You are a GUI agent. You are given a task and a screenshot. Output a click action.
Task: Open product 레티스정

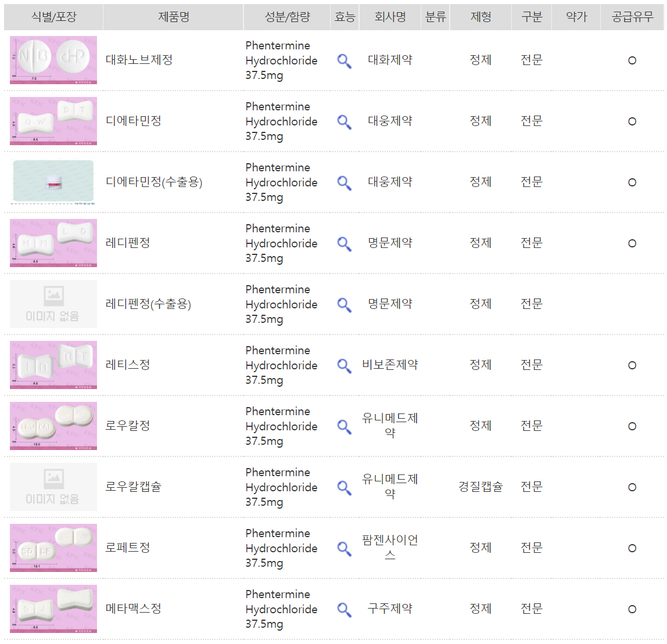pyautogui.click(x=128, y=365)
